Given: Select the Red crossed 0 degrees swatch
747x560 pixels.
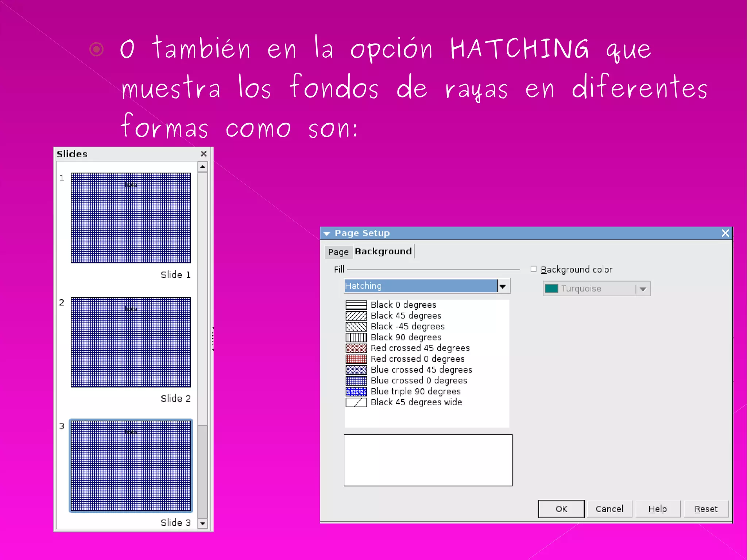Looking at the screenshot, I should coord(356,359).
